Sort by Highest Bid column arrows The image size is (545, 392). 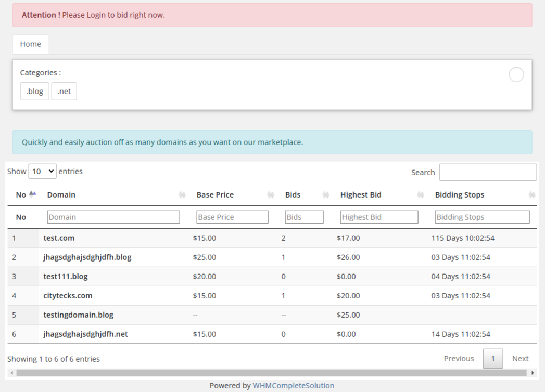point(421,195)
